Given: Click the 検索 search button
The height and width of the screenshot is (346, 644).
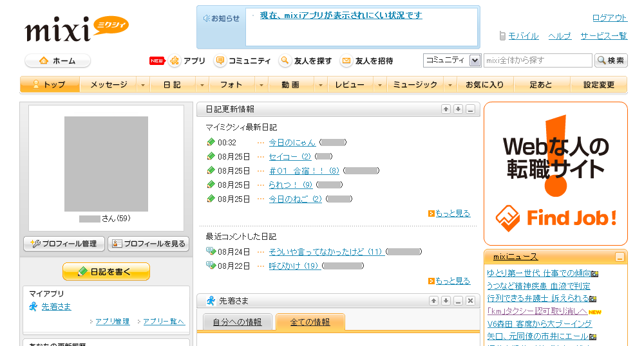Looking at the screenshot, I should [611, 60].
